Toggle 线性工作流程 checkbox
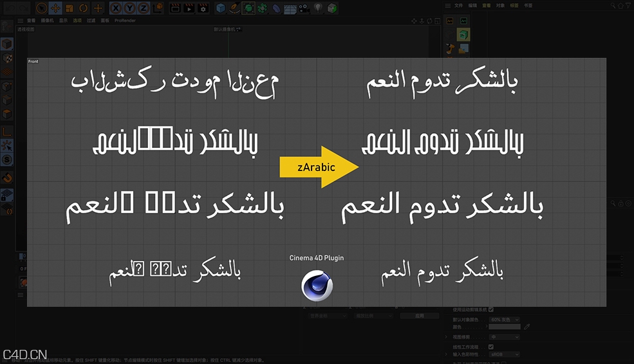 (491, 347)
